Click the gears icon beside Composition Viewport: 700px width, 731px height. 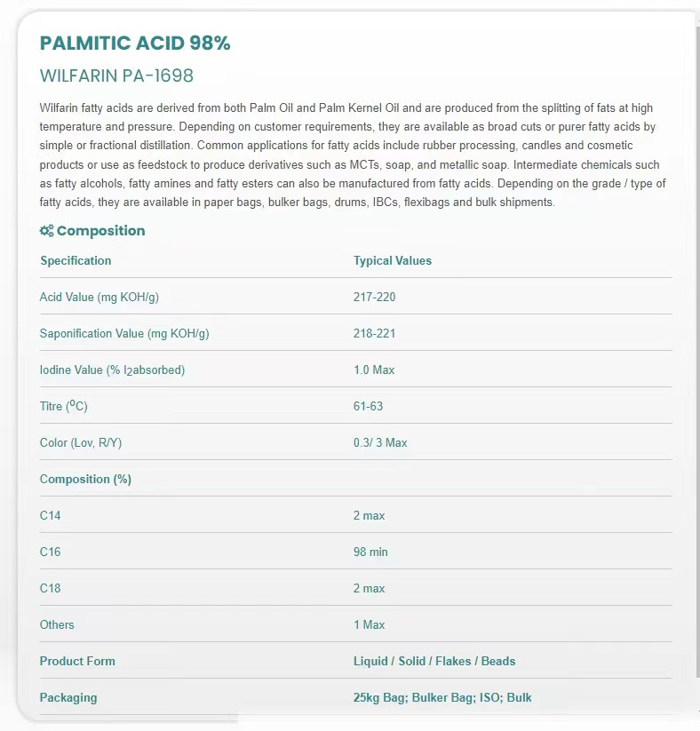coord(46,231)
